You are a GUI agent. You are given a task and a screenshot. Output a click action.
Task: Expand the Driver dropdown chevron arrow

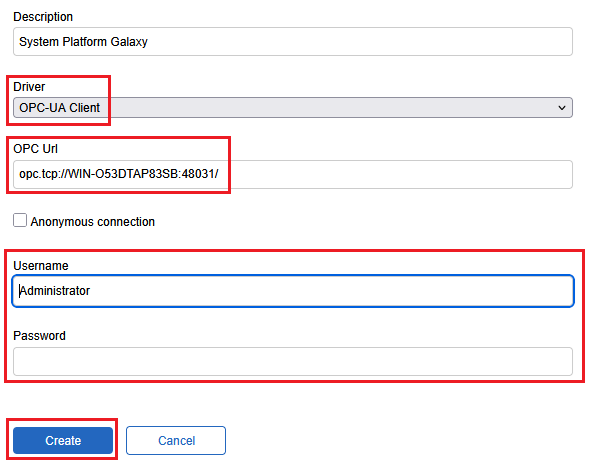[561, 108]
